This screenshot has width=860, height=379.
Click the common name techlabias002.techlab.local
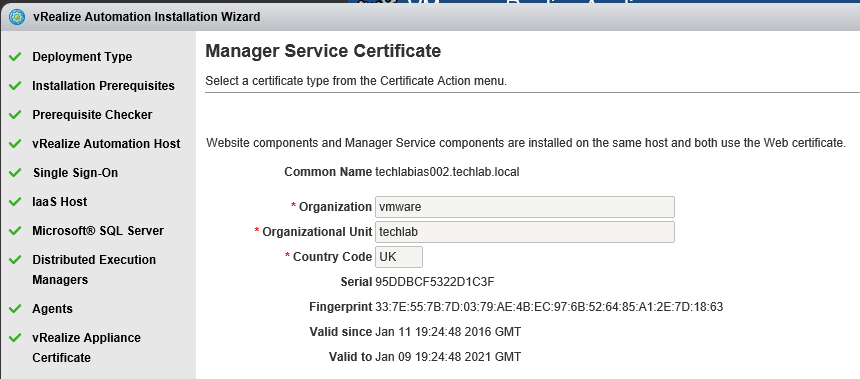click(x=447, y=172)
